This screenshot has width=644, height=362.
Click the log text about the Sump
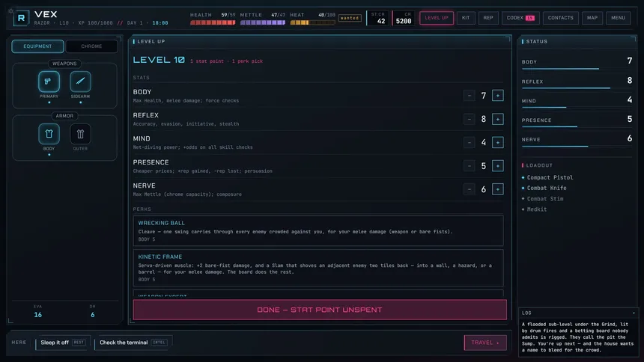coord(578,337)
